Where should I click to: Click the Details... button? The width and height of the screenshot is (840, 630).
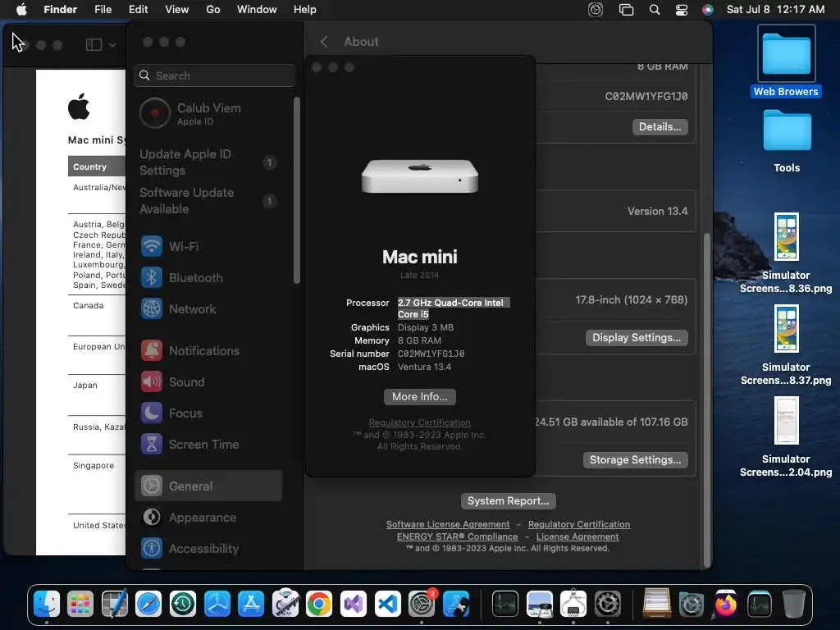(660, 127)
